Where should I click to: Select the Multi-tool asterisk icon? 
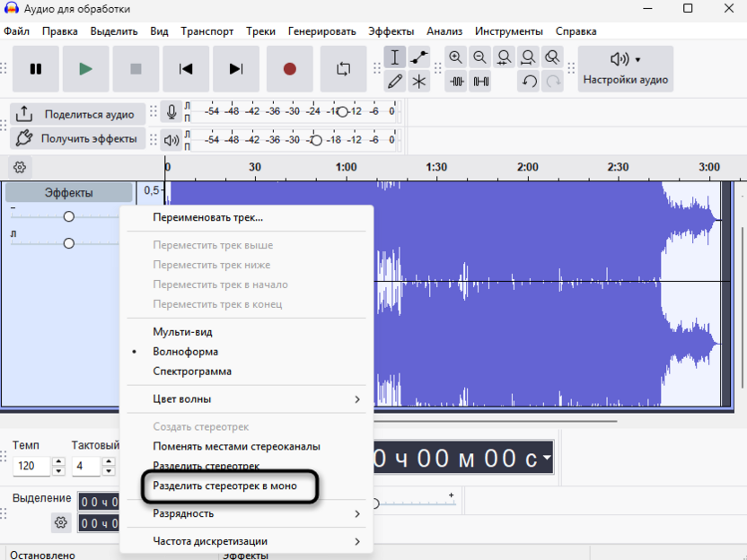[x=418, y=82]
